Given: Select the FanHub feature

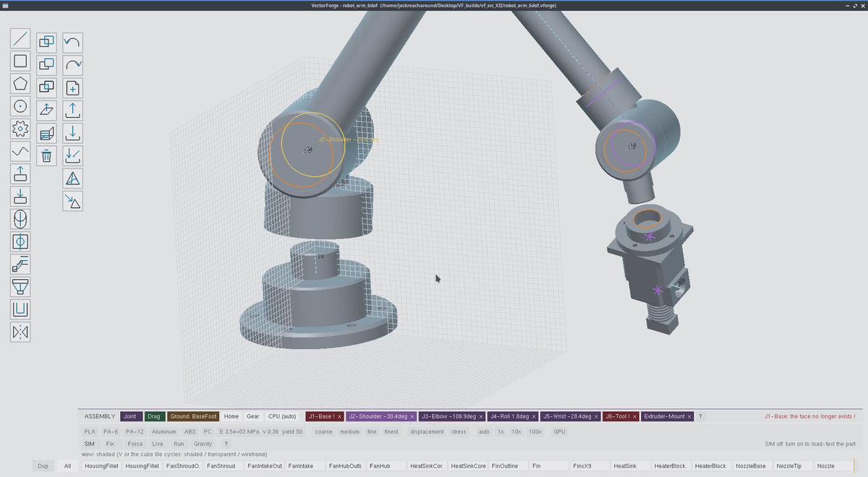Looking at the screenshot, I should pyautogui.click(x=386, y=466).
